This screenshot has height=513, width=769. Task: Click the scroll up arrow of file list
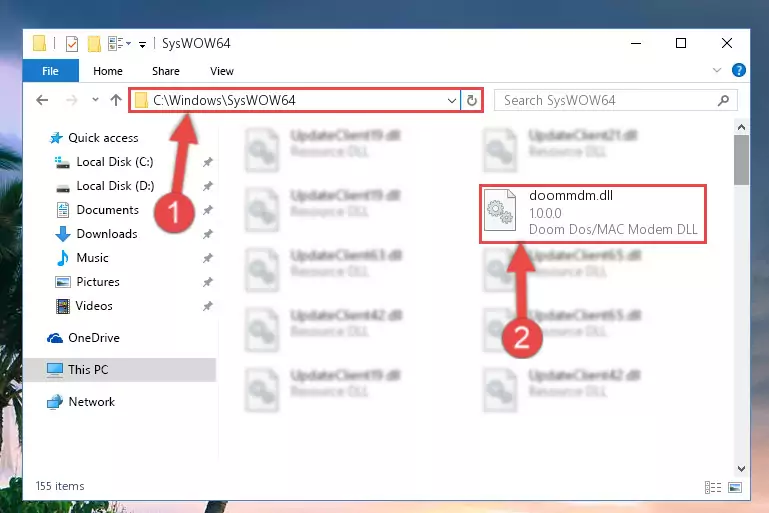(742, 128)
